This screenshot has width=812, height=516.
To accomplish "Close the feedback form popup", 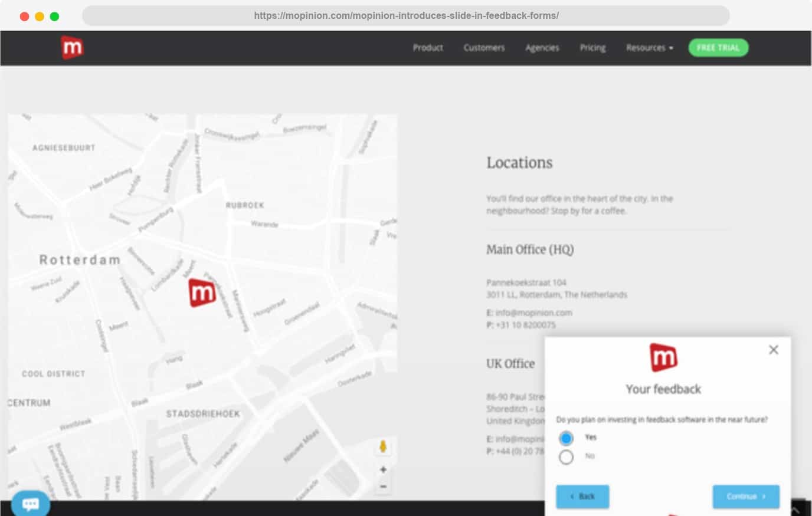I will (774, 350).
